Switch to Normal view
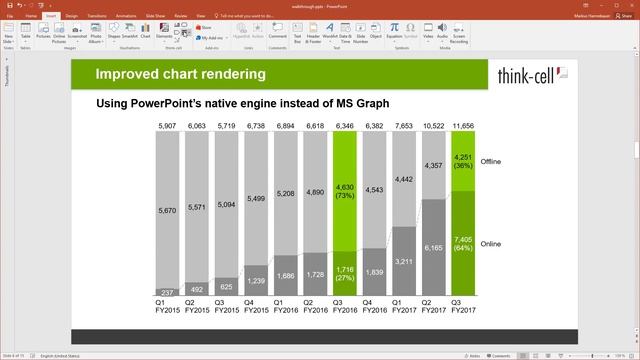 click(x=523, y=356)
